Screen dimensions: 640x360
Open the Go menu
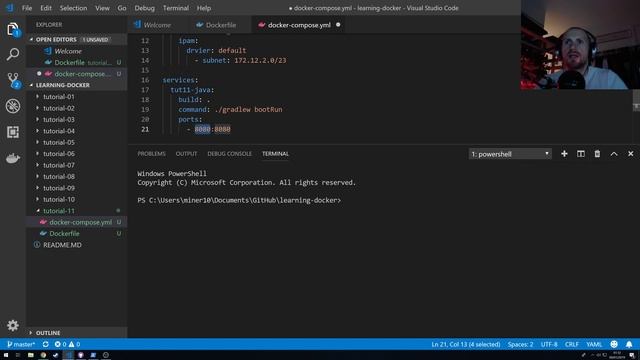coord(122,8)
